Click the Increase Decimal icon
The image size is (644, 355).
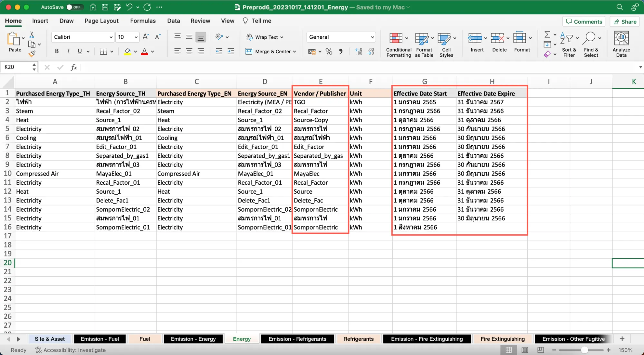pos(359,51)
